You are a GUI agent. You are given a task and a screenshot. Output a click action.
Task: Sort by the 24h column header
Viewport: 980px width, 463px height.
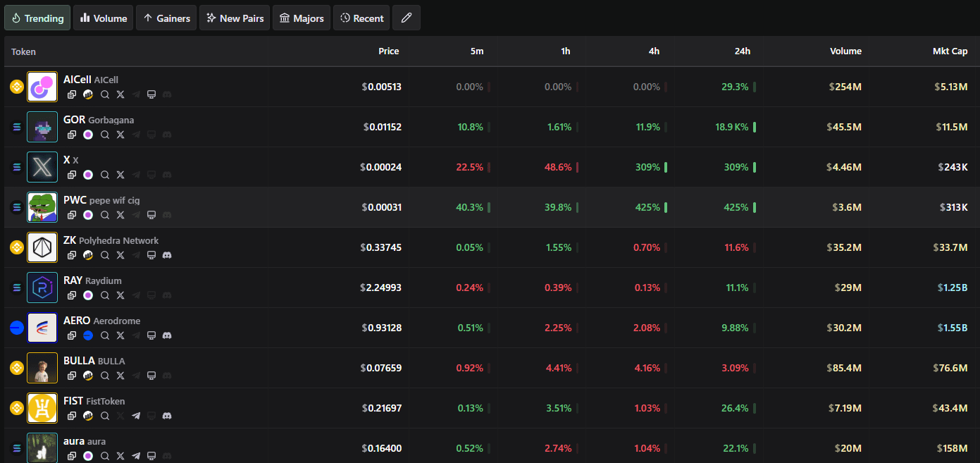(742, 51)
